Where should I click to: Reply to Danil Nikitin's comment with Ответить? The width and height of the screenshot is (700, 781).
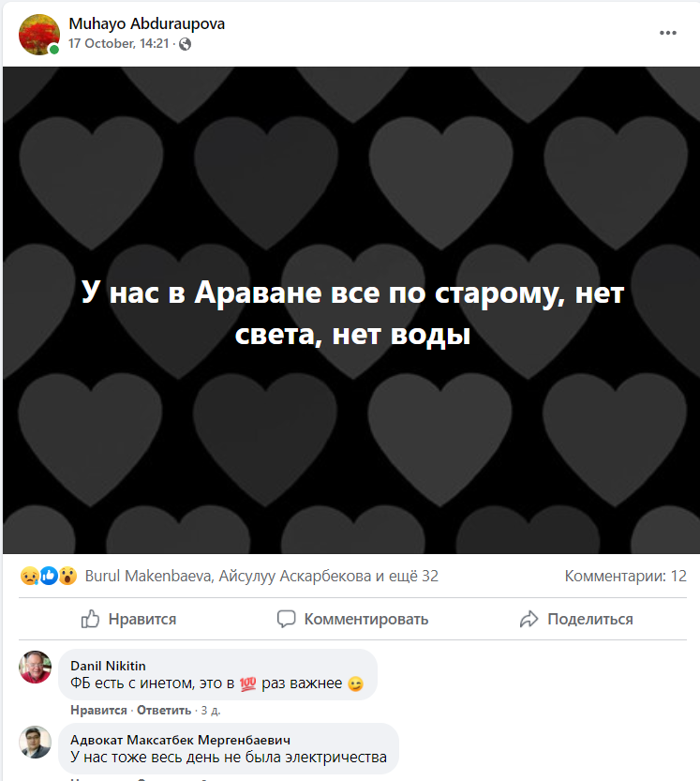(164, 711)
